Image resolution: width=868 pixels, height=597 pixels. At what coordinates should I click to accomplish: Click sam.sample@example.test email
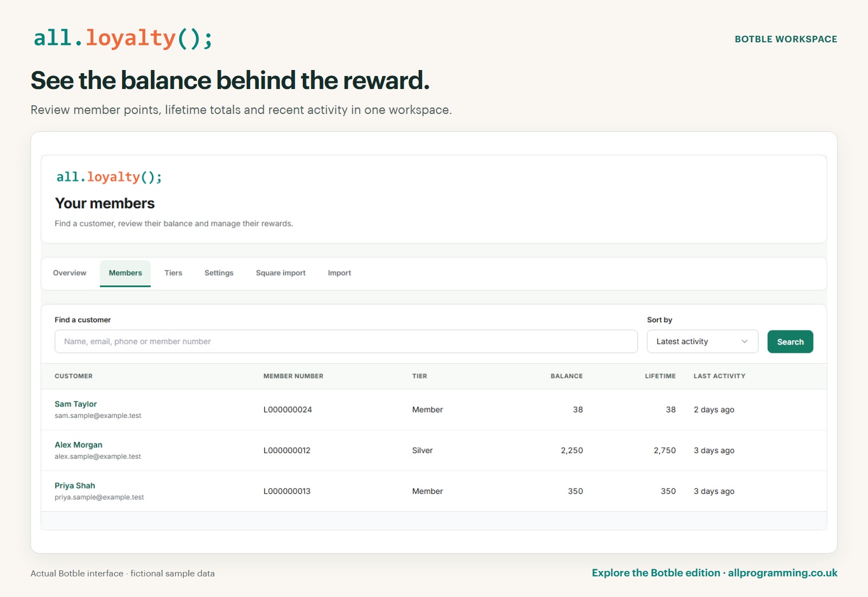(x=98, y=416)
